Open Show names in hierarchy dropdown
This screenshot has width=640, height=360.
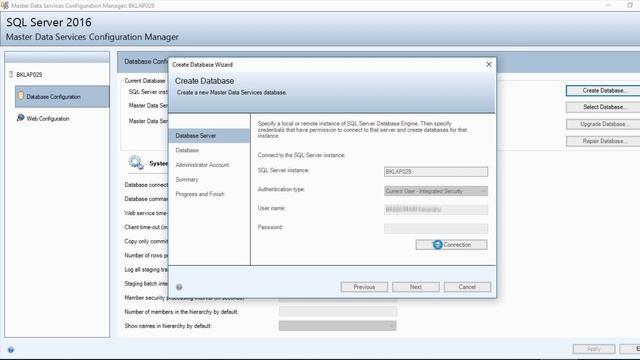click(338, 326)
